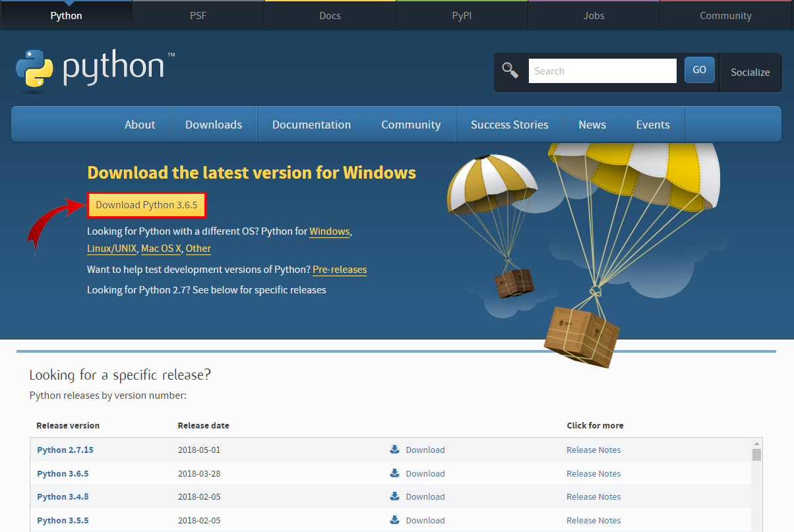Open Release Notes for Python 3.5.5
The height and width of the screenshot is (532, 794).
(594, 520)
